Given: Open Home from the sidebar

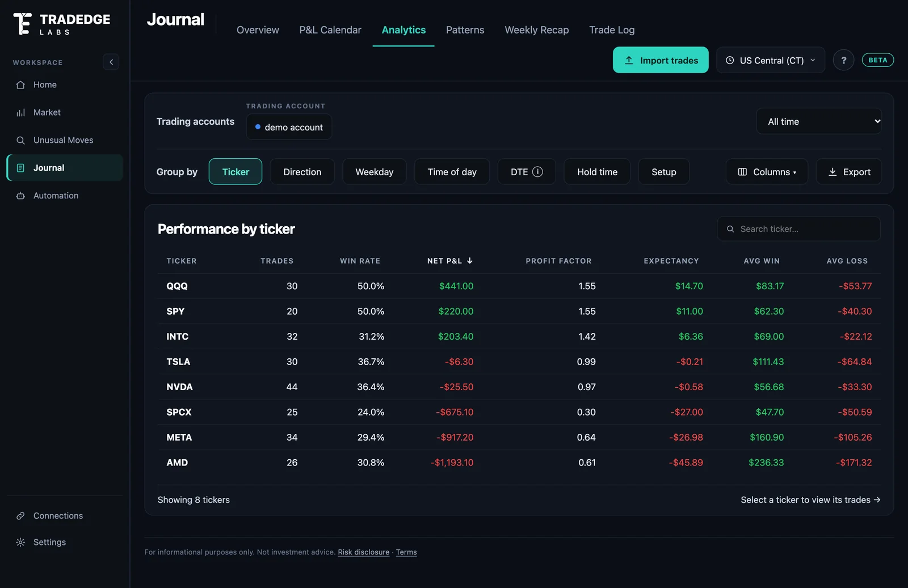Looking at the screenshot, I should pos(65,84).
